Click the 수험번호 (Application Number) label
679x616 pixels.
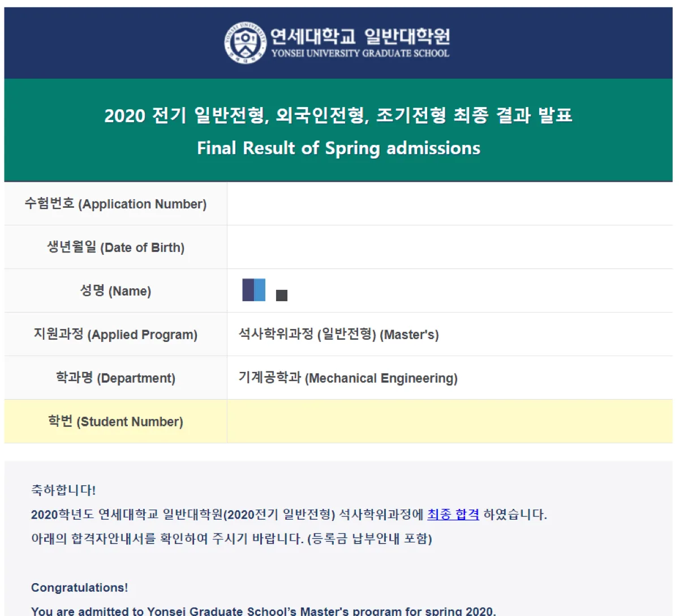[x=115, y=204]
